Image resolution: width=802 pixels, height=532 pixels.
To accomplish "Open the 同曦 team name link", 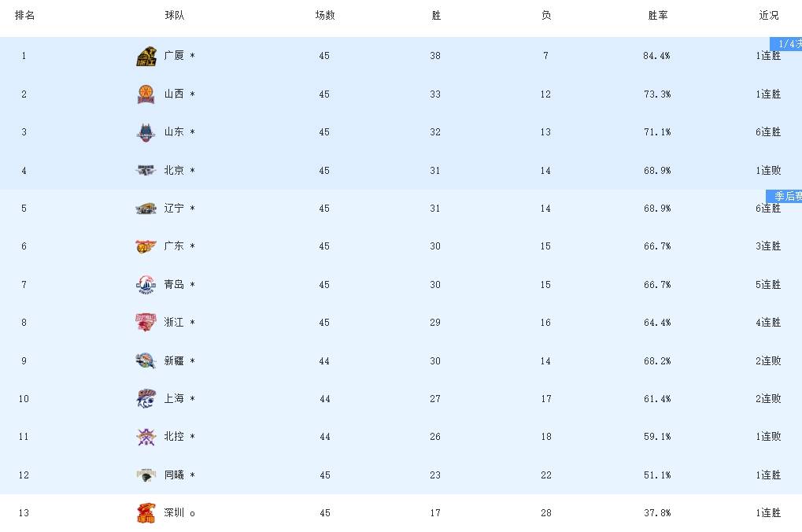I will (174, 475).
